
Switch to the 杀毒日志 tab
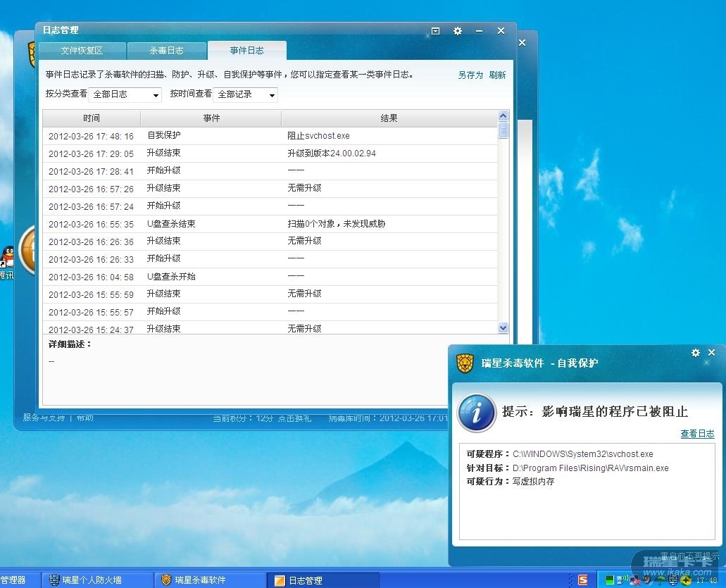click(x=167, y=51)
